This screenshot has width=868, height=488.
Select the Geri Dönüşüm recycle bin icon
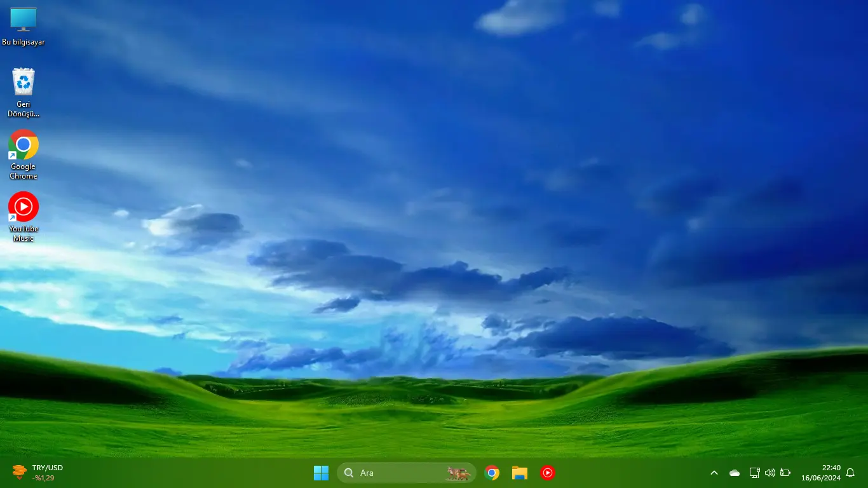(x=24, y=93)
